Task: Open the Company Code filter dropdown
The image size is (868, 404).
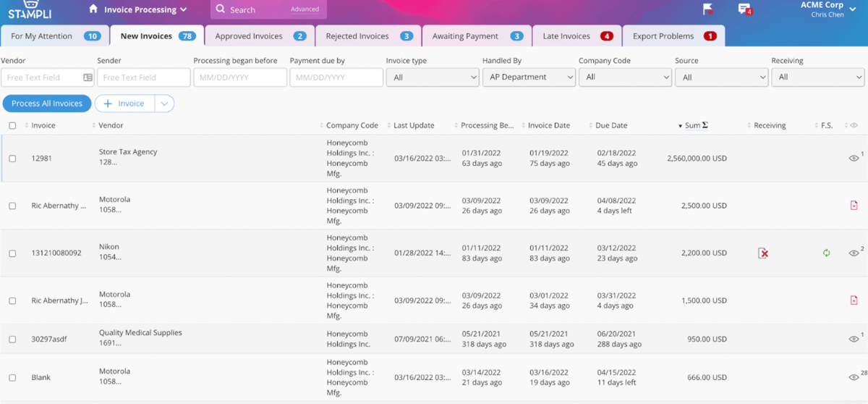Action: [625, 77]
